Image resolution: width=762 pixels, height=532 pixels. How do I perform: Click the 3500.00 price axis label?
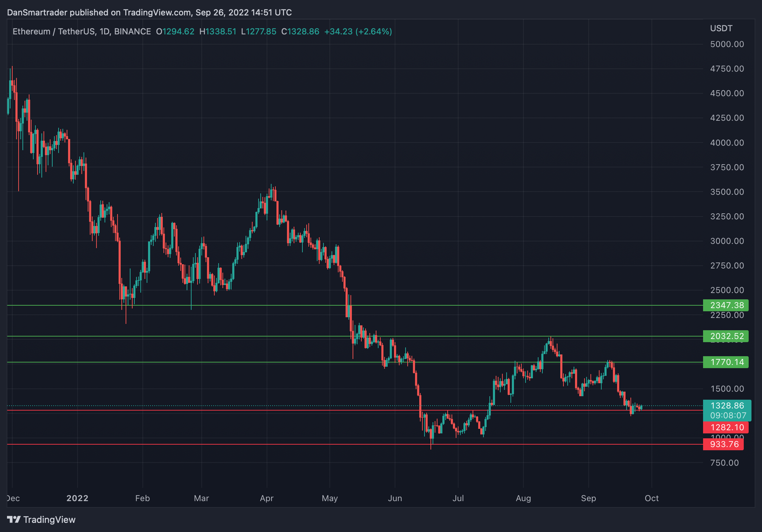point(727,192)
